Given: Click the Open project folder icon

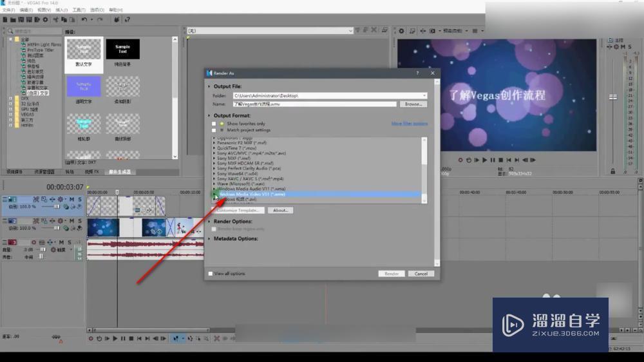Looking at the screenshot, I should pyautogui.click(x=13, y=20).
